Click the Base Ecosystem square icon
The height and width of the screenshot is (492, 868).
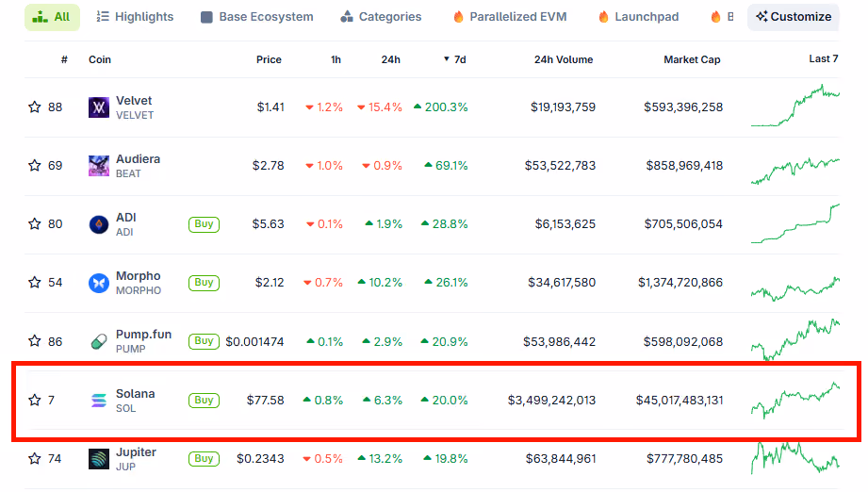tap(206, 17)
